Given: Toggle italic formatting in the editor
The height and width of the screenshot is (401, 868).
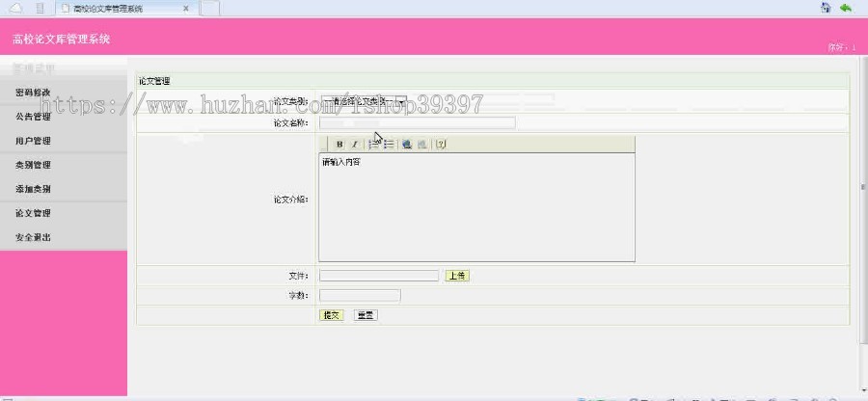Looking at the screenshot, I should (355, 145).
